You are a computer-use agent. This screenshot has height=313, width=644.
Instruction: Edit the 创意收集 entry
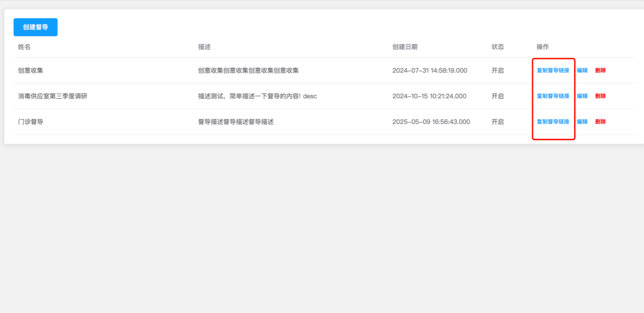tap(582, 70)
